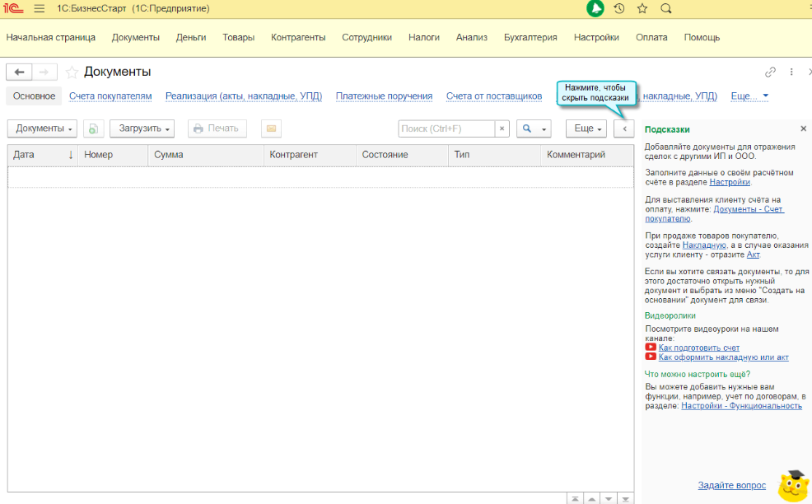Open the notifications bell icon
The image size is (812, 504).
tap(595, 8)
